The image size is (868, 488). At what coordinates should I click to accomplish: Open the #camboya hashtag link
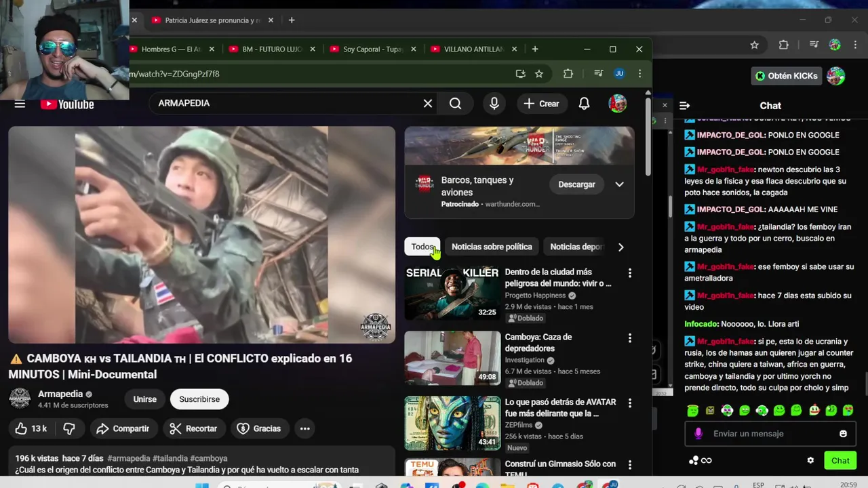pyautogui.click(x=208, y=458)
